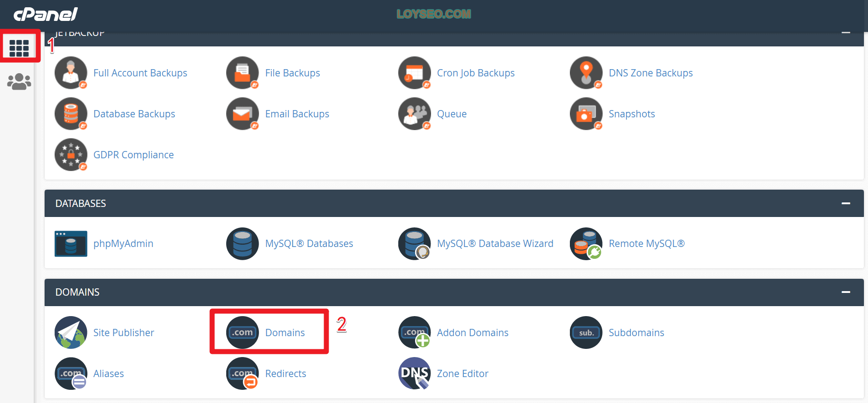Viewport: 868px width, 403px height.
Task: Click the Addon Domains icon
Action: point(415,332)
